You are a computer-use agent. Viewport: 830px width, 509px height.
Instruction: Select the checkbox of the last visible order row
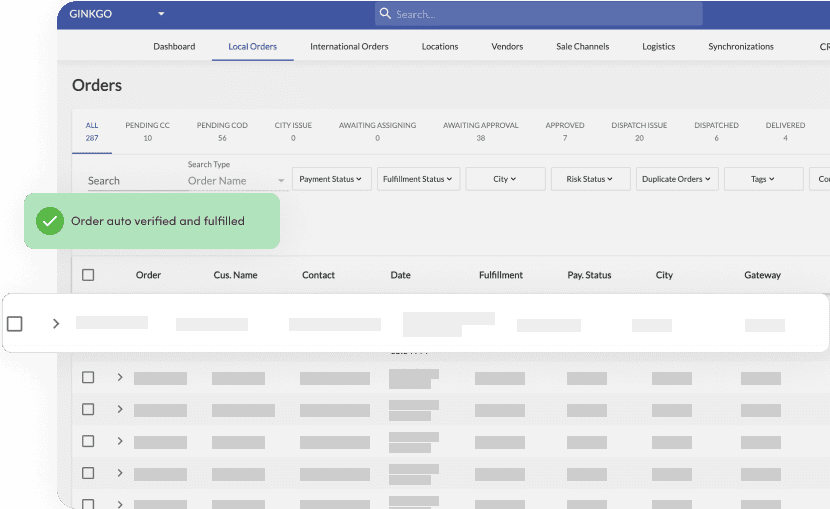point(88,504)
